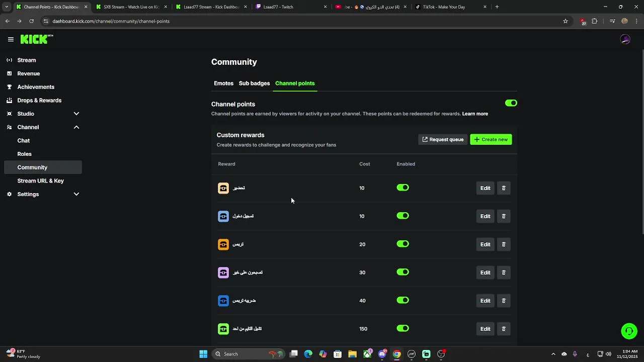Image resolution: width=644 pixels, height=362 pixels.
Task: Reload the Kick dashboard page
Action: click(x=32, y=21)
